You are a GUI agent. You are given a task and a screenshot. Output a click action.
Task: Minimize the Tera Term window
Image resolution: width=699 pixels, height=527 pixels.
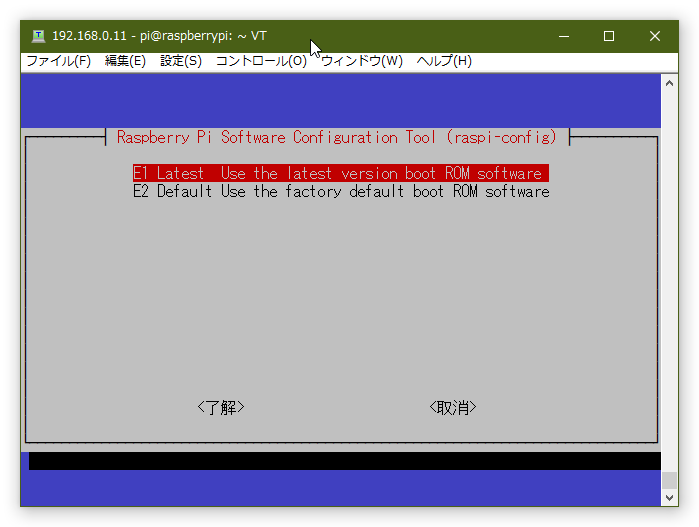point(564,36)
